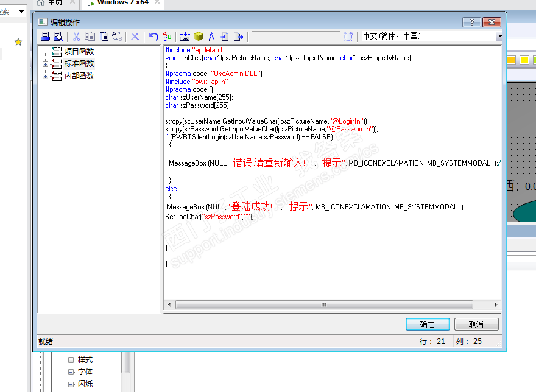This screenshot has height=392, width=536.
Task: Select 项目函数 in the function tree
Action: [79, 51]
